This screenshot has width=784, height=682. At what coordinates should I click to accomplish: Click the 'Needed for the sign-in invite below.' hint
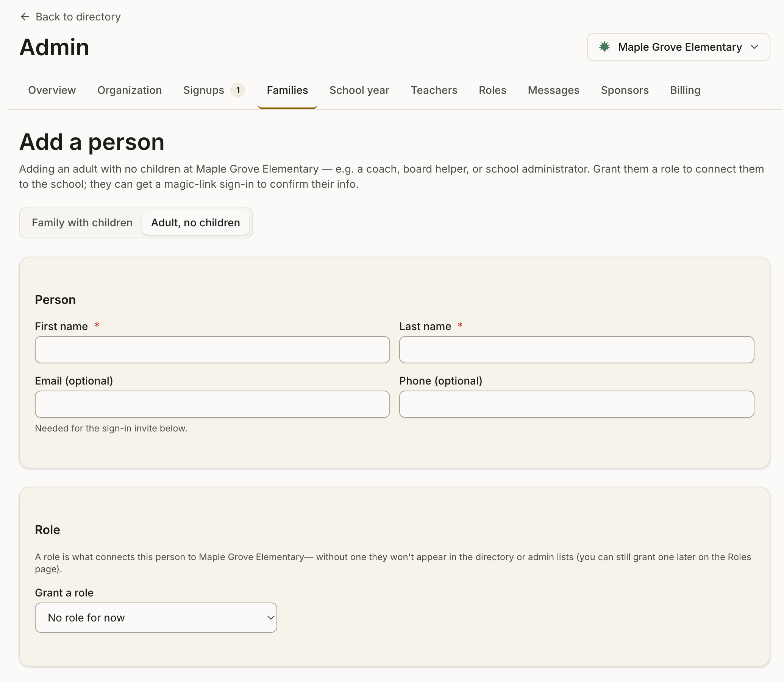tap(111, 428)
